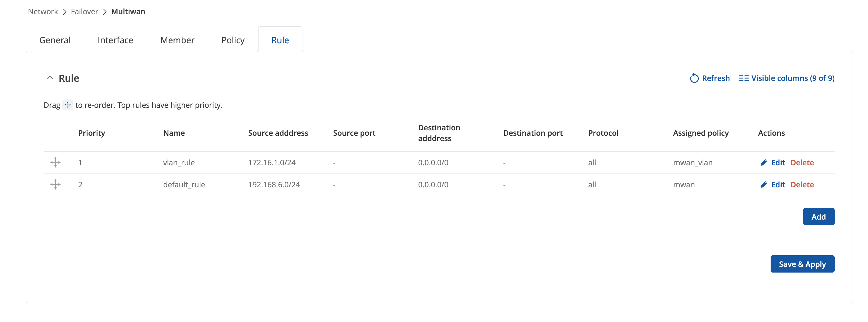This screenshot has width=868, height=322.
Task: Switch to the General tab
Action: [55, 40]
